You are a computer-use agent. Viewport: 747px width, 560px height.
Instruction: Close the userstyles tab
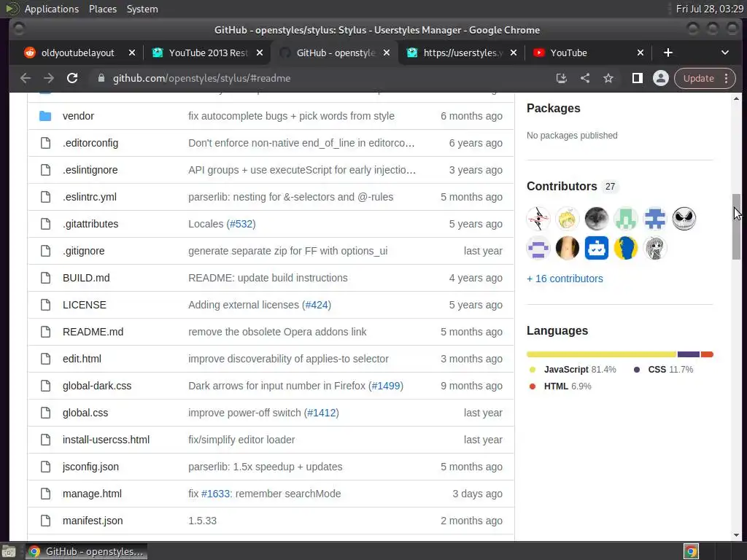[513, 52]
